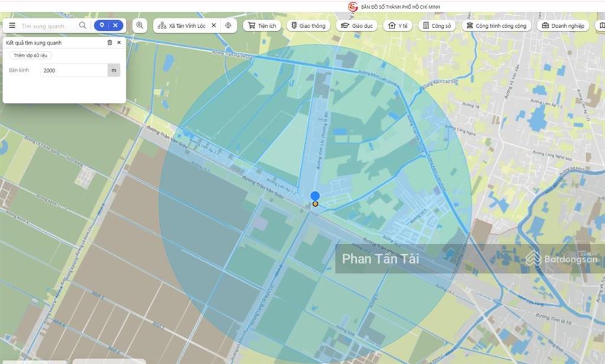The image size is (605, 364).
Task: Click the magnifier search icon
Action: pos(83,26)
